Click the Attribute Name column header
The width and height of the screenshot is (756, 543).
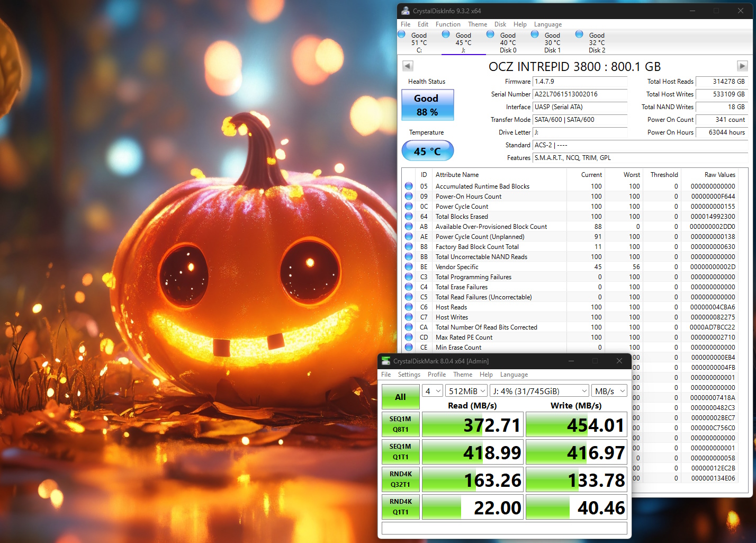499,175
